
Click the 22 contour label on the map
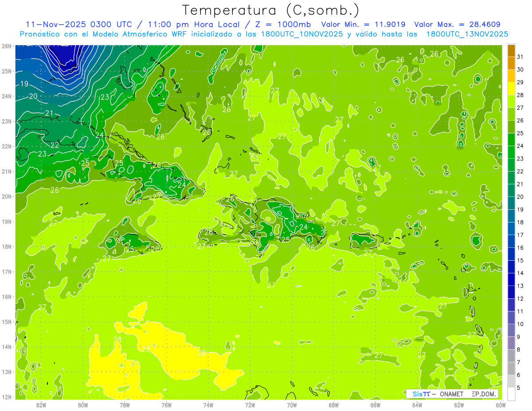pos(55,145)
